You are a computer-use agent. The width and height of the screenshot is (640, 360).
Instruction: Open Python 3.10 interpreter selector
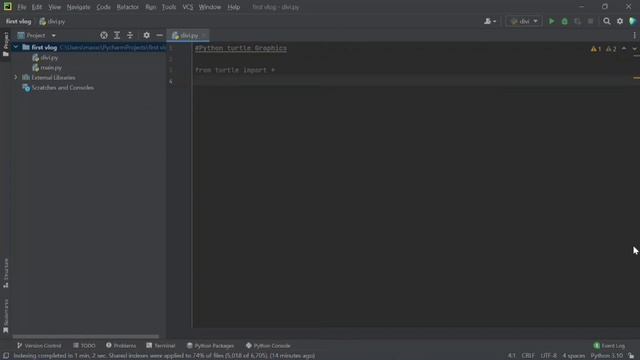point(607,356)
